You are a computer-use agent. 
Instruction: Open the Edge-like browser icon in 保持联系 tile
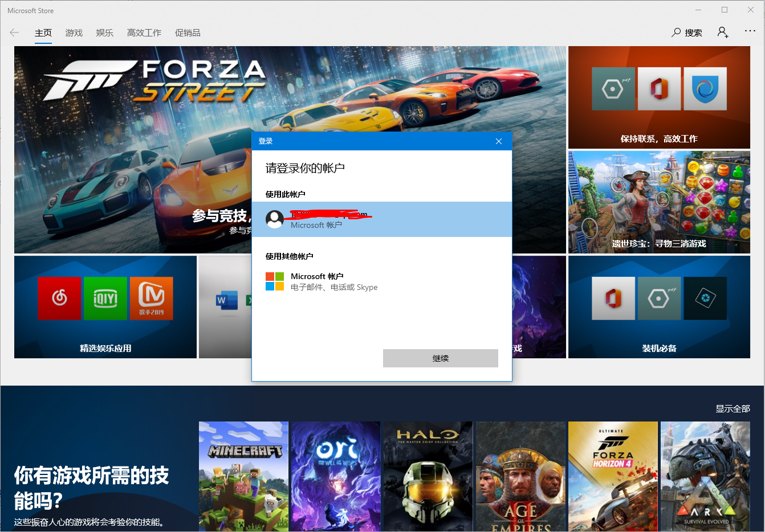pyautogui.click(x=705, y=89)
